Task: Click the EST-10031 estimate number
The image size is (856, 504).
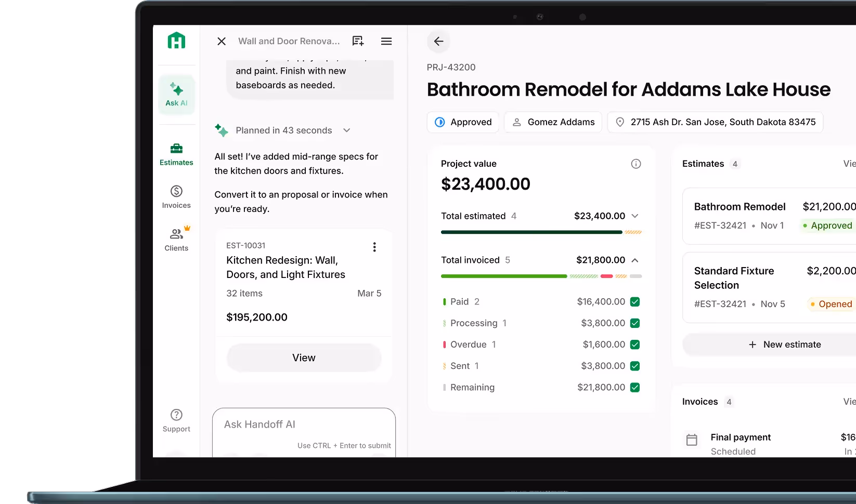Action: tap(246, 245)
